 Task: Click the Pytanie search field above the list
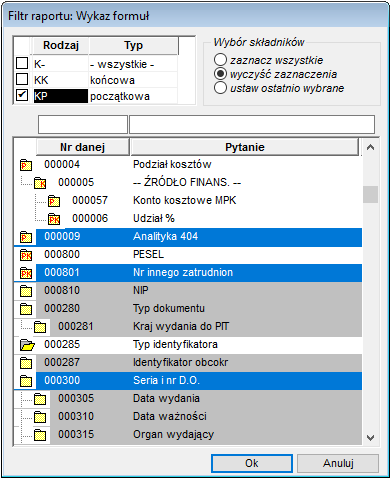coord(252,125)
